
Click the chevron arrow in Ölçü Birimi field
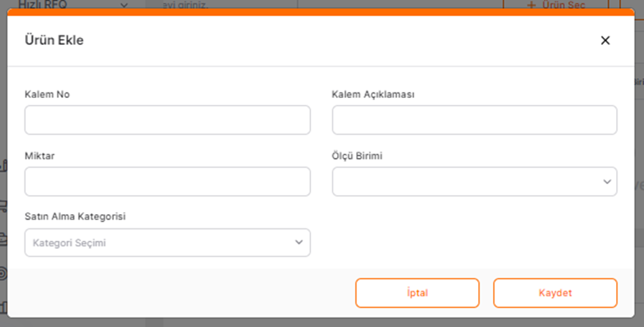coord(607,182)
